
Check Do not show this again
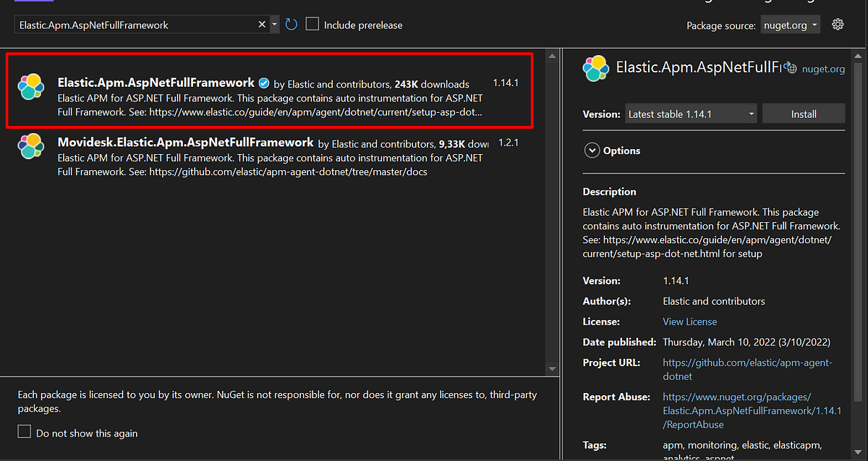click(24, 433)
